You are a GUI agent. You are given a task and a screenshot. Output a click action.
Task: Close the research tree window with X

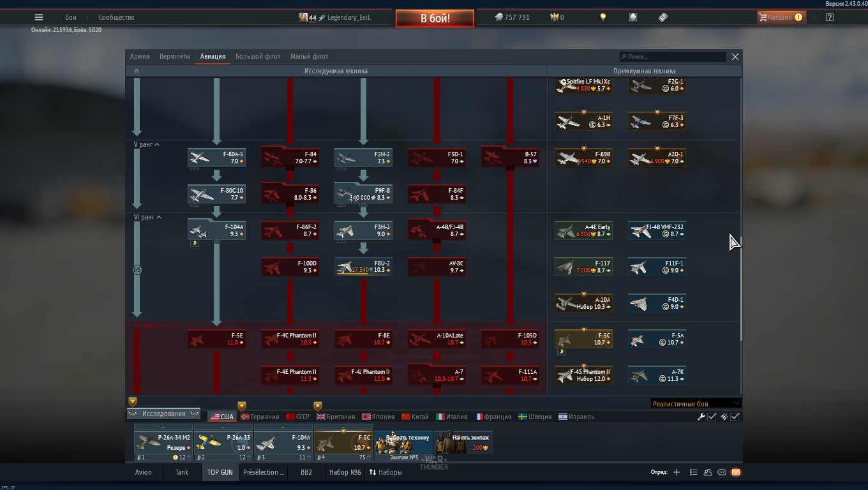[x=735, y=57]
